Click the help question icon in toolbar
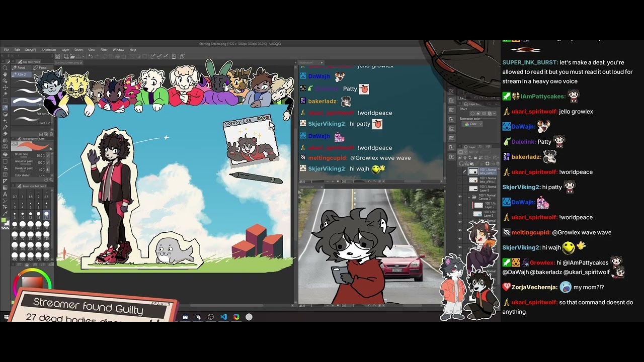Screen dimensions: 644x362 point(182,56)
